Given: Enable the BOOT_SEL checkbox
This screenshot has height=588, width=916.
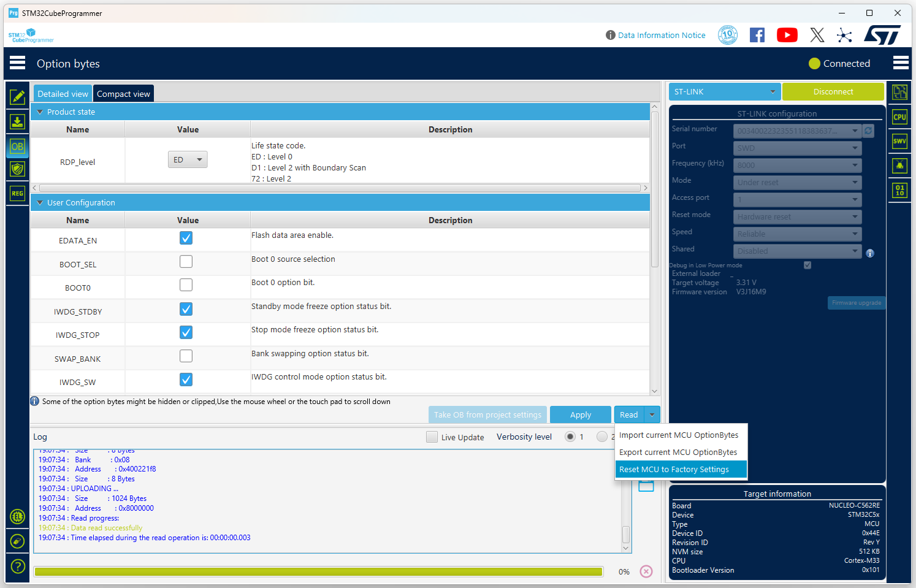Looking at the screenshot, I should (186, 262).
